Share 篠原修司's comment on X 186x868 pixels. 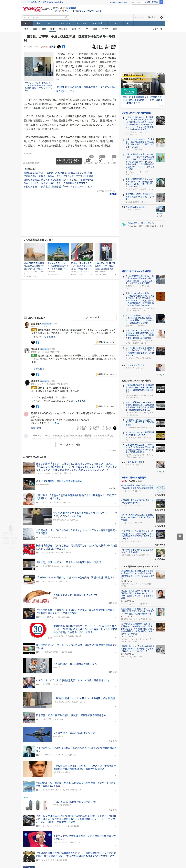[x=33, y=406]
